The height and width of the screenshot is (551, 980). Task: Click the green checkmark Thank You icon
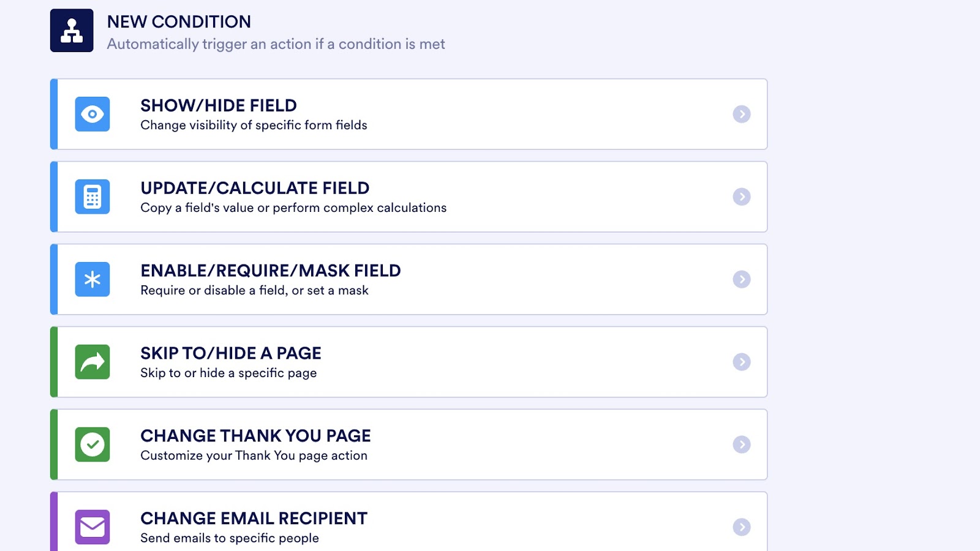tap(92, 444)
